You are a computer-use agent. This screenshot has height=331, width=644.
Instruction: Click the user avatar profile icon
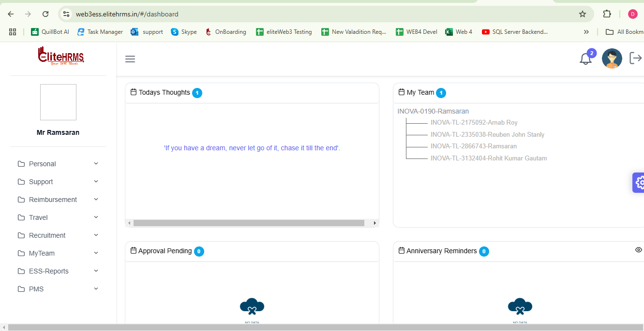[612, 58]
